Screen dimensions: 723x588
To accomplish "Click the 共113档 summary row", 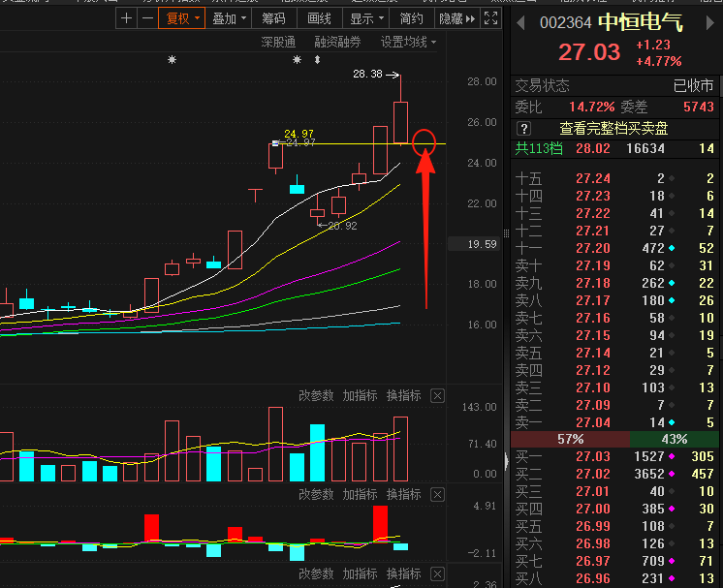I will click(614, 149).
